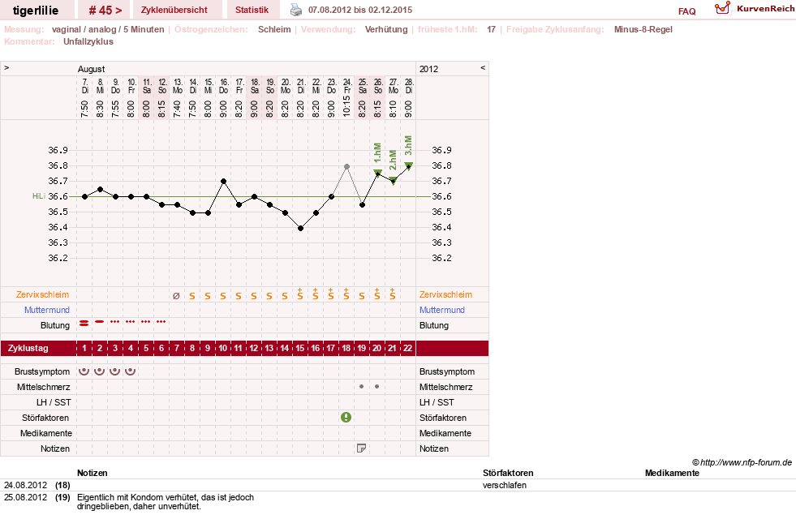Click the left Muttermund row label
The height and width of the screenshot is (532, 796).
click(x=47, y=310)
